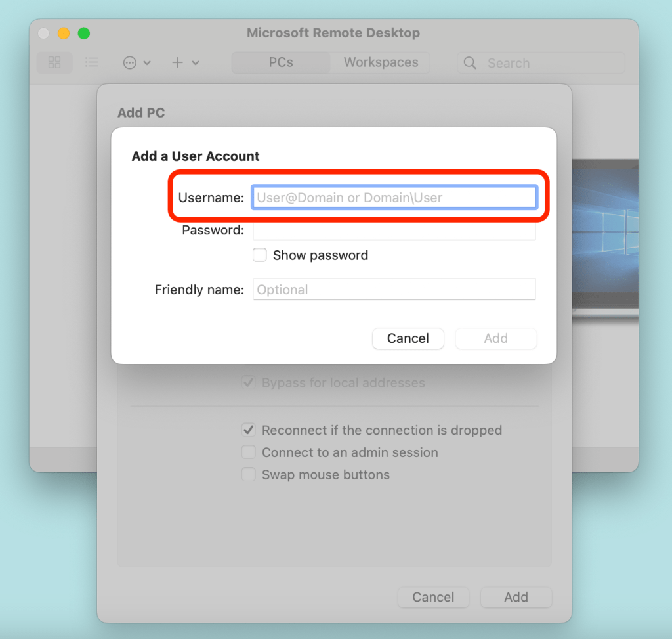Toggle Bypass for local addresses checkbox

point(249,383)
